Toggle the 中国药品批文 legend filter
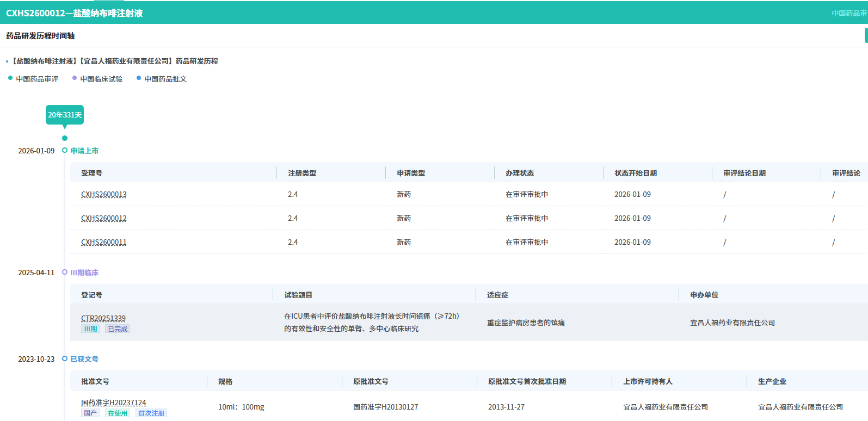868x421 pixels. (x=162, y=79)
